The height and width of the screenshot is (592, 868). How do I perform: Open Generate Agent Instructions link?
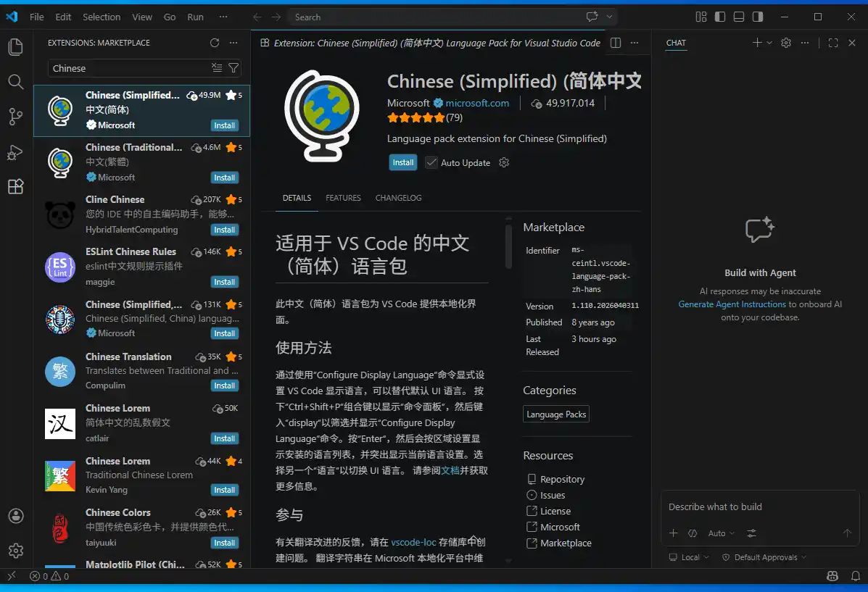coord(732,304)
